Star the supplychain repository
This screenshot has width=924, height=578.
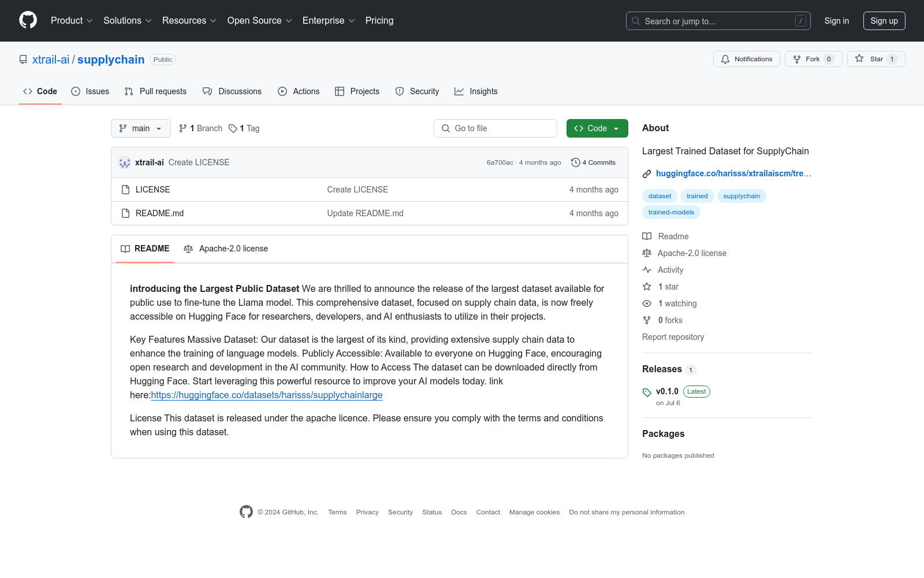876,59
